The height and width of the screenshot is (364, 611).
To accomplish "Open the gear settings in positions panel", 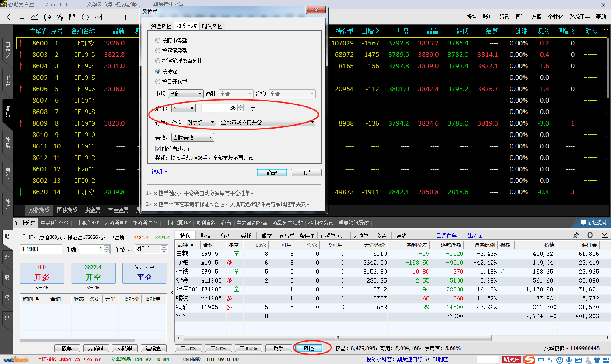I will pos(590,235).
